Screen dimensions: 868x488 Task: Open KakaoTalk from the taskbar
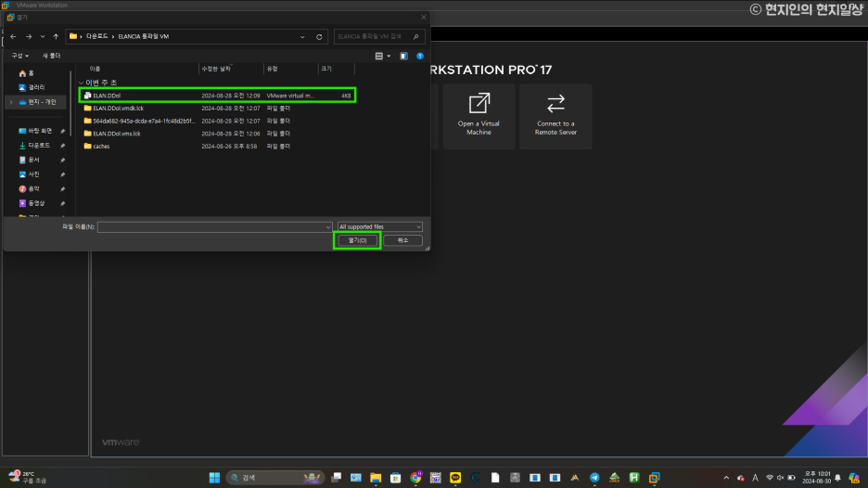[455, 478]
